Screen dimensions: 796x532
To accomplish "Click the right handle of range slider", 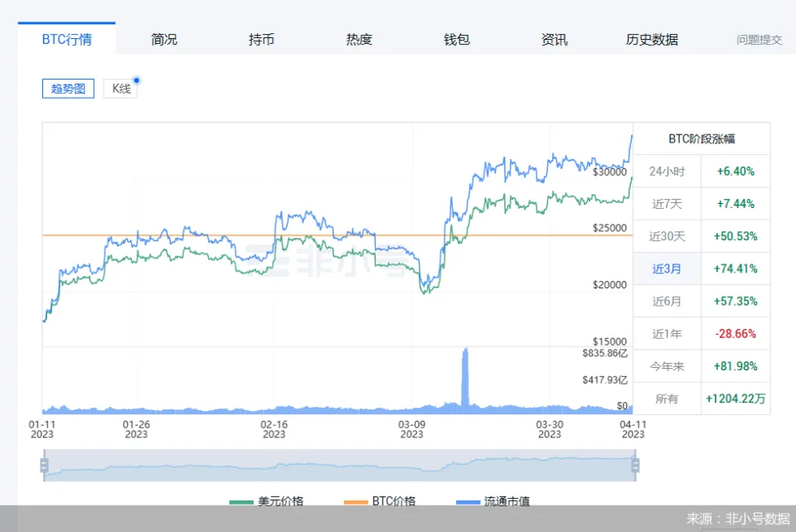I will click(x=636, y=466).
